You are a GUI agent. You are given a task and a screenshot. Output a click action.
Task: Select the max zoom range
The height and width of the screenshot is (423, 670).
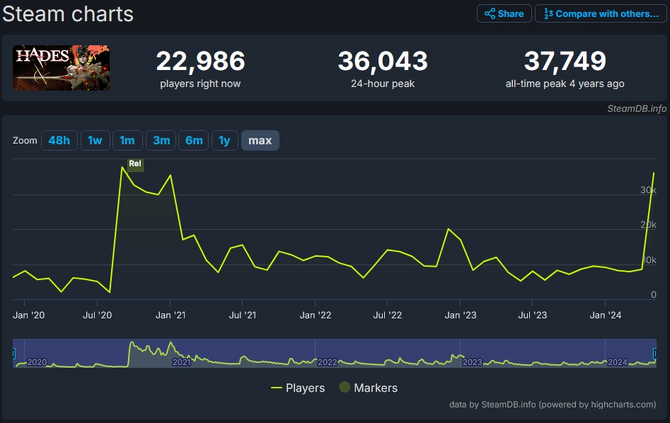[260, 140]
